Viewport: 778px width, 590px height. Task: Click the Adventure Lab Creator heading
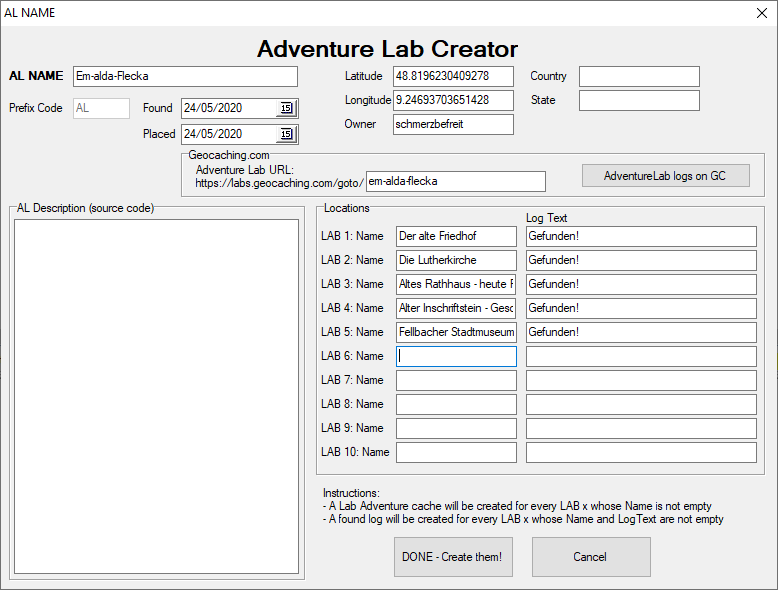388,49
